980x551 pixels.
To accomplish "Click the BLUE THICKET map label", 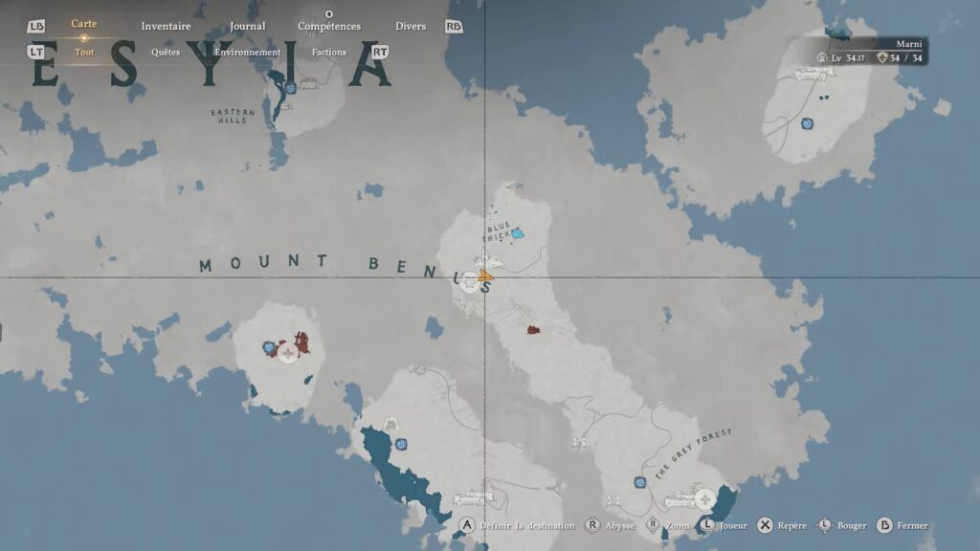I will click(500, 231).
